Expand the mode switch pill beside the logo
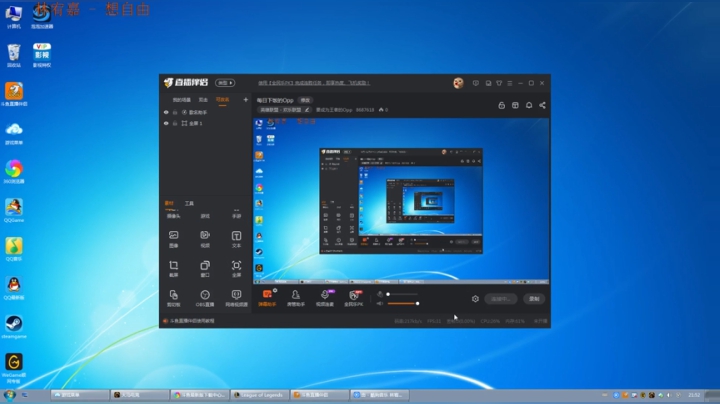The image size is (720, 404). [x=225, y=83]
